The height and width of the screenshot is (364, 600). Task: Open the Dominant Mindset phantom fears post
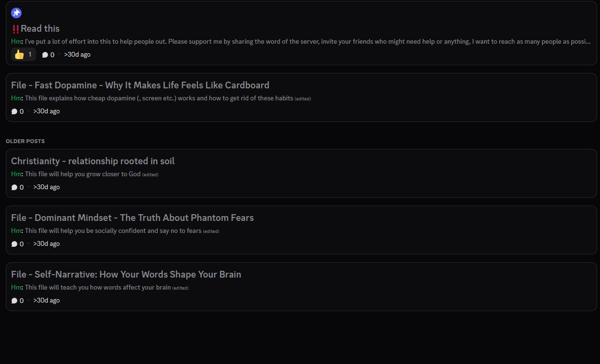click(132, 218)
